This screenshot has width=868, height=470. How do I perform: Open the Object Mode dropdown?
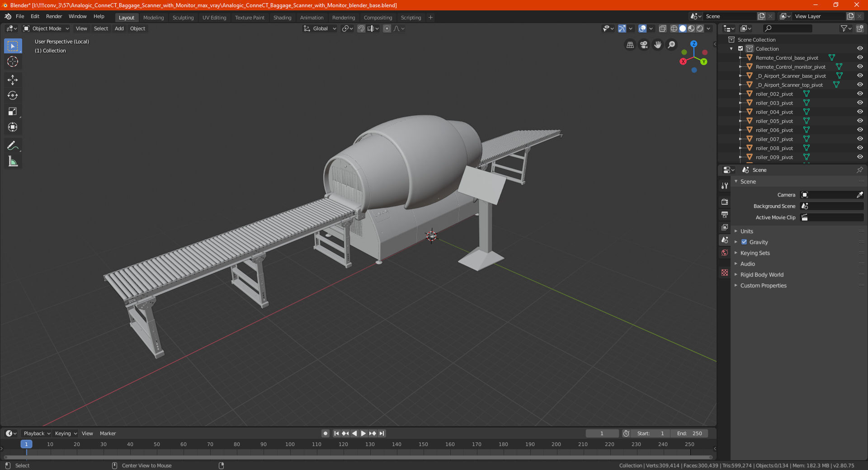(46, 28)
